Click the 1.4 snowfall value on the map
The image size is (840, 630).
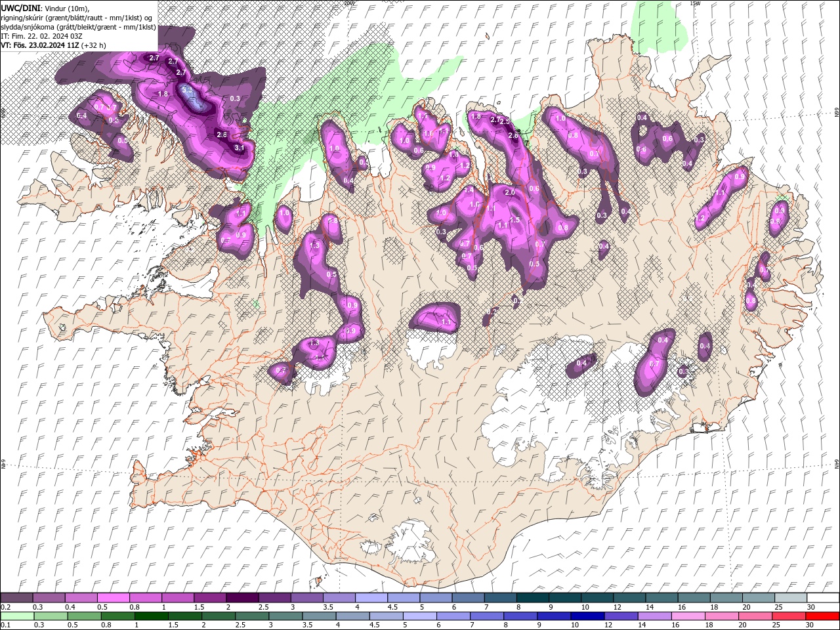tap(469, 190)
